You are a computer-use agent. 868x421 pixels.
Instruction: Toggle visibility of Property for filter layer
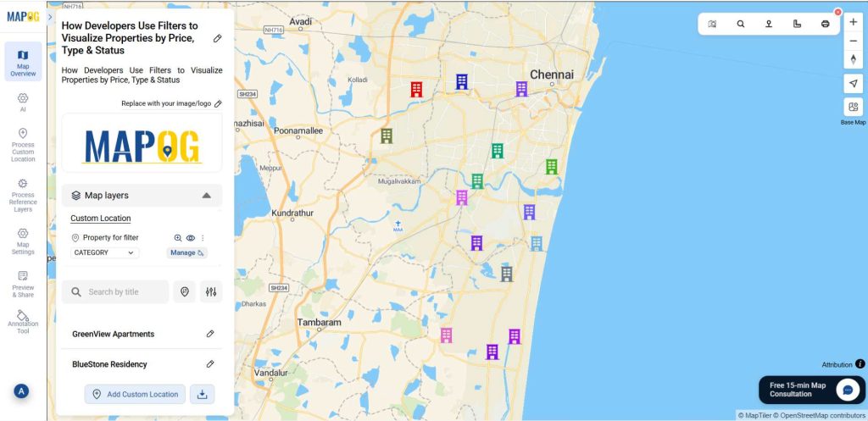coord(191,238)
